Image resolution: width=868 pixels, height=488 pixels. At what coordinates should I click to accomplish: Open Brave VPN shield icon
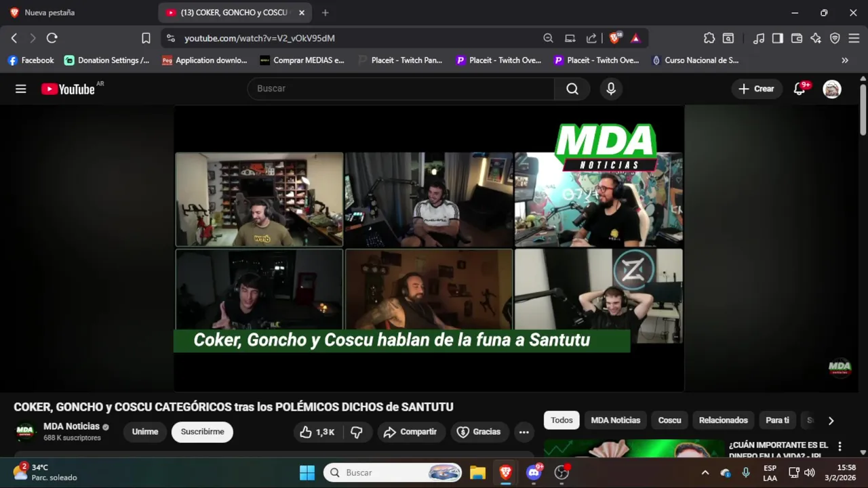tap(835, 39)
